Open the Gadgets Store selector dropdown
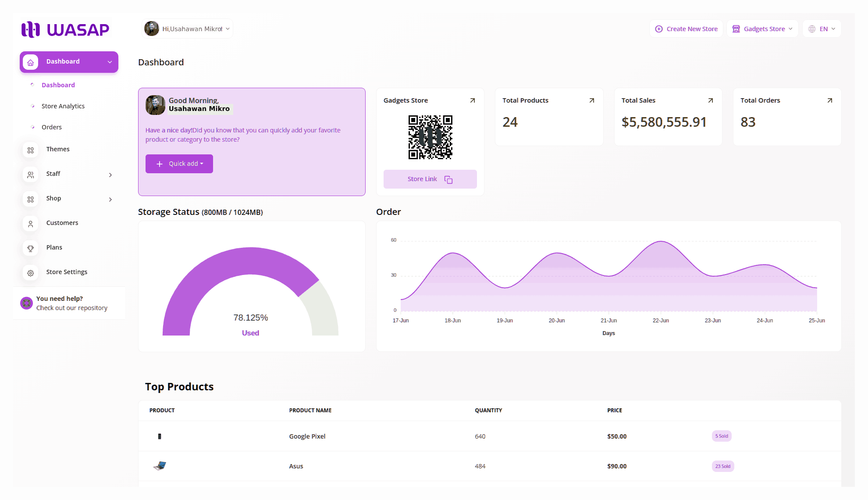 coord(762,29)
